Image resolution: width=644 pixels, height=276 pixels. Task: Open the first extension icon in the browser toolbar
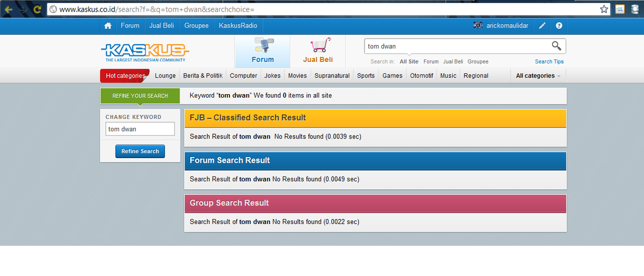tap(620, 9)
